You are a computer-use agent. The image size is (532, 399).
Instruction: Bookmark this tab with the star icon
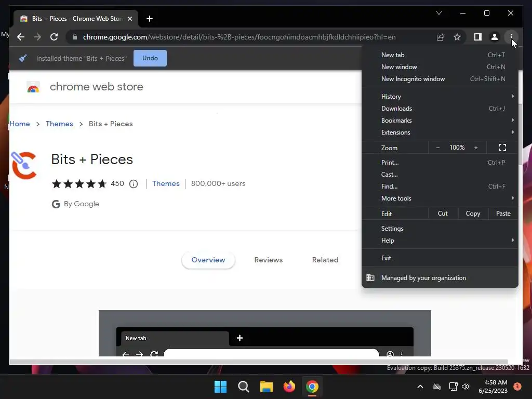(x=457, y=37)
